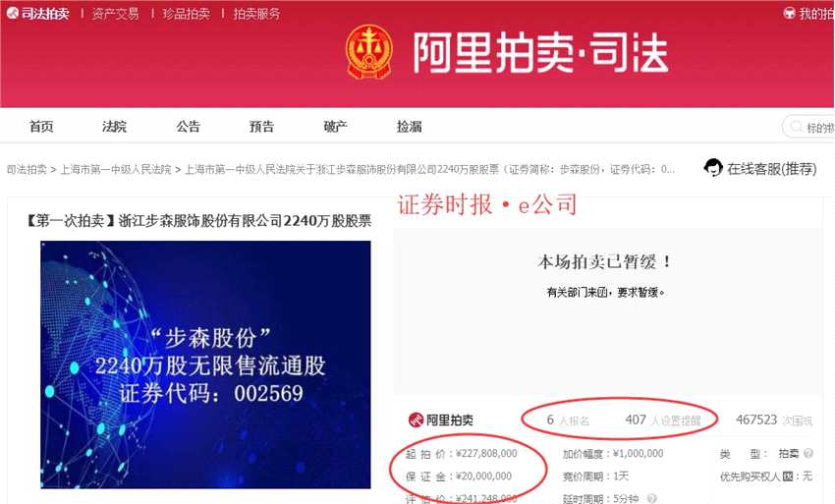Open 资产交易 in top bar
The height and width of the screenshot is (504, 835).
click(x=115, y=14)
